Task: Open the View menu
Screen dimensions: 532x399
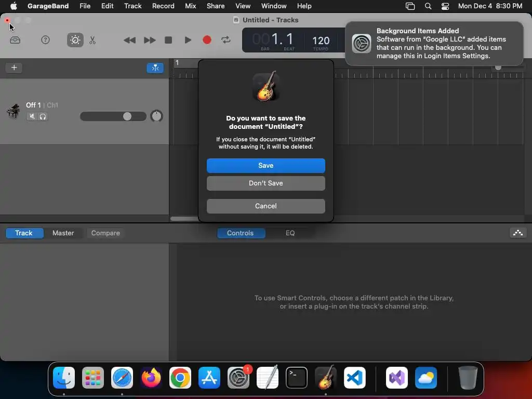Action: tap(243, 6)
